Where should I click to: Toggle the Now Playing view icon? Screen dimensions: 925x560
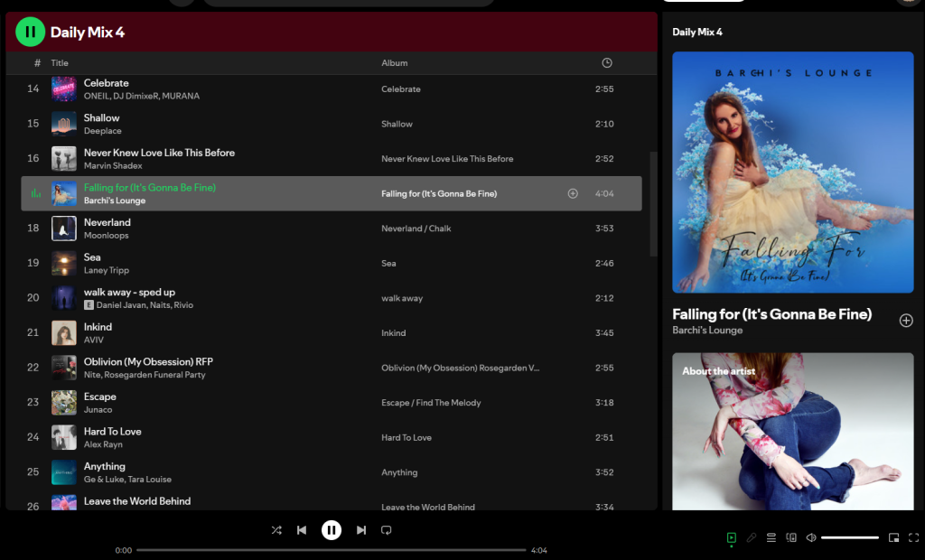pyautogui.click(x=731, y=537)
